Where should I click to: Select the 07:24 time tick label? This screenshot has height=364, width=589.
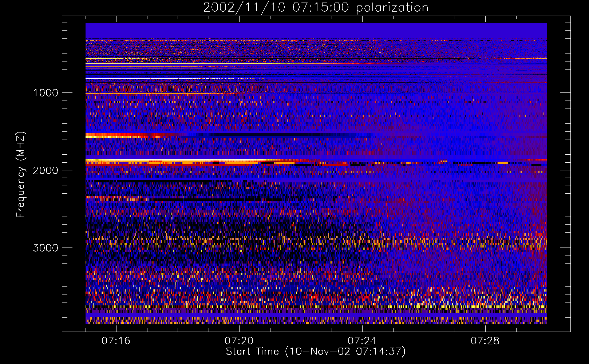coord(362,341)
